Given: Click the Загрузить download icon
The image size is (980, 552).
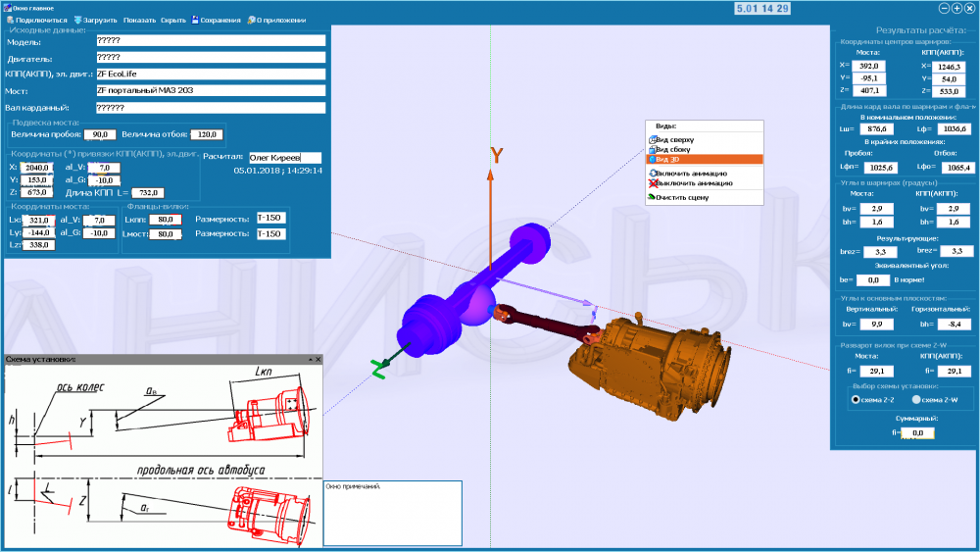Looking at the screenshot, I should coord(78,20).
